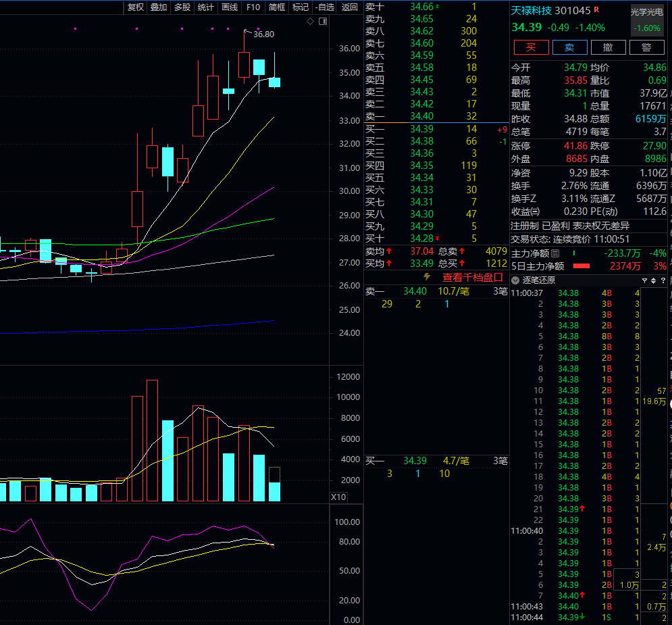The height and width of the screenshot is (625, 672).
Task: Open the 光学光电 sector box
Action: coord(647,20)
